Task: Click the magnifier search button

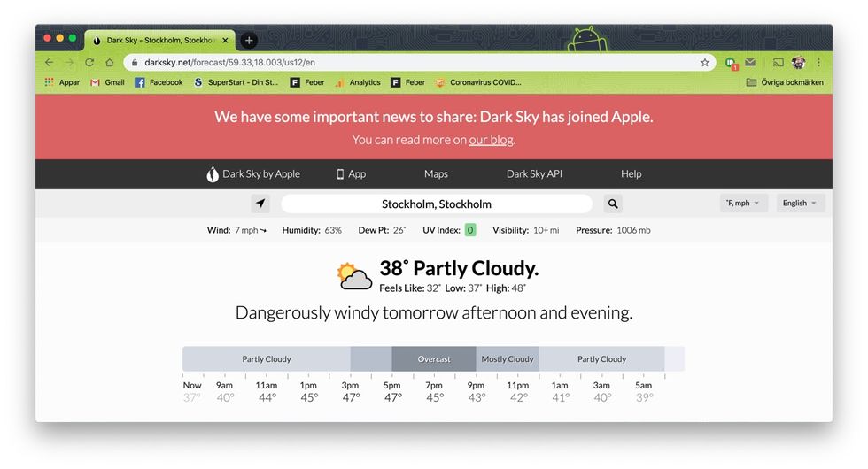Action: (613, 204)
